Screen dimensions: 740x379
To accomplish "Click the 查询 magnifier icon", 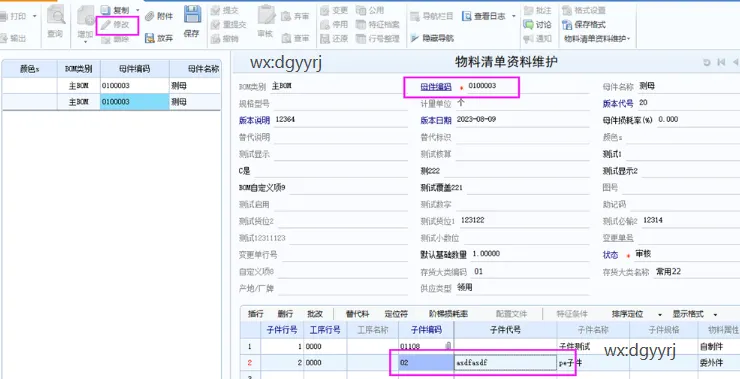I will point(56,16).
